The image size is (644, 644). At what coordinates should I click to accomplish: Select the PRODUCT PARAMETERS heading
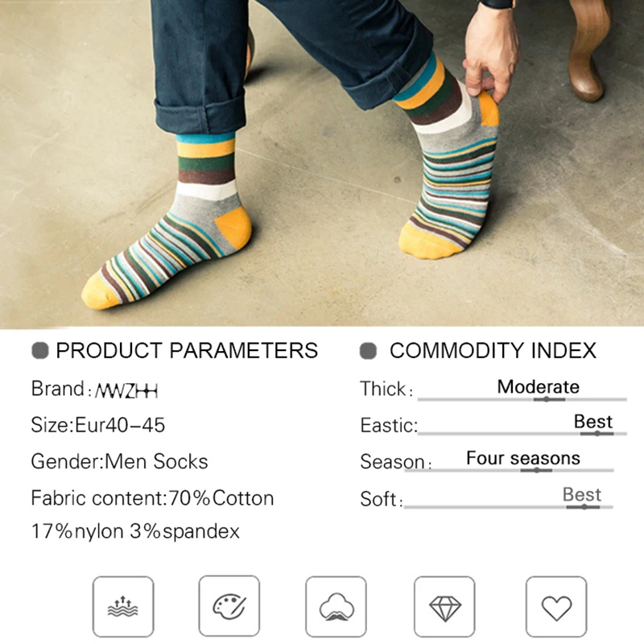tap(187, 351)
